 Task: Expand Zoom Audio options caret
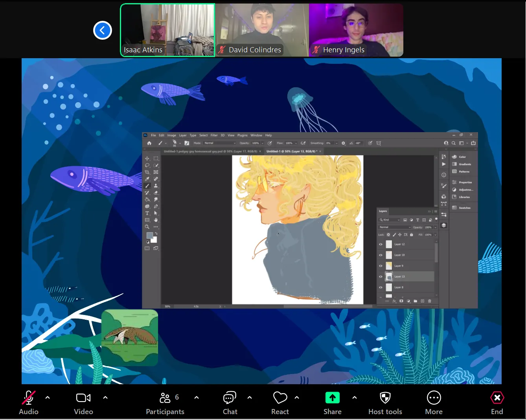coord(48,398)
